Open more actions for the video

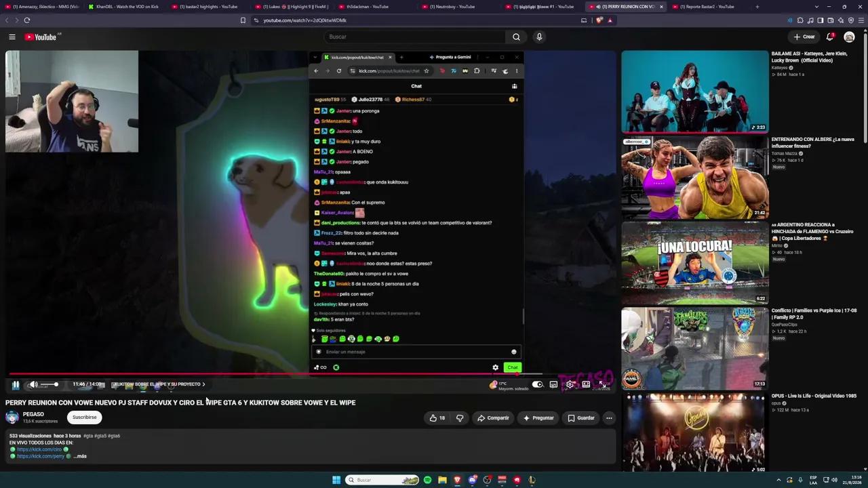coord(609,418)
